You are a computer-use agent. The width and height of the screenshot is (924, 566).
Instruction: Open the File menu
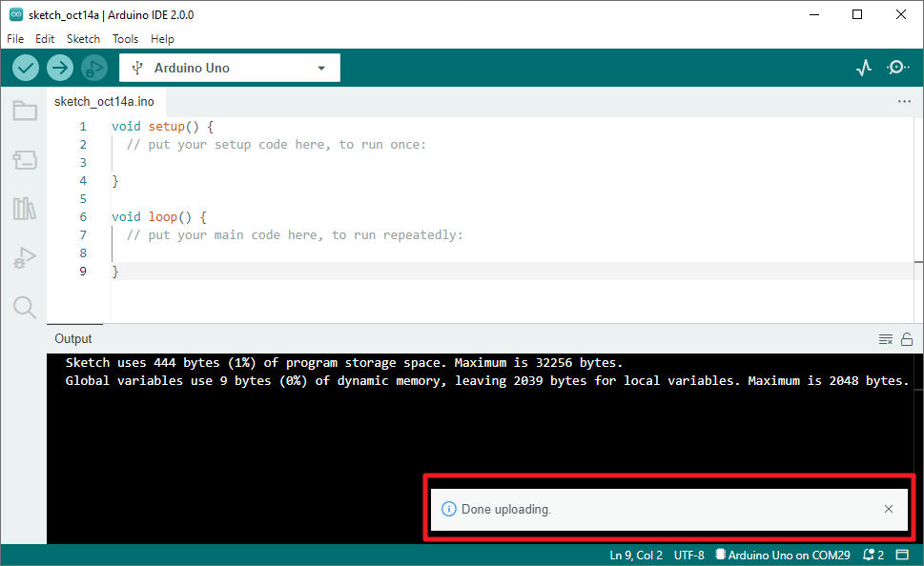coord(15,39)
